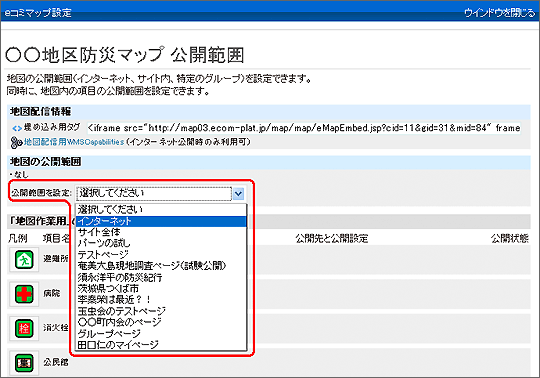The width and height of the screenshot is (540, 378).
Task: Click the community hall 公民館 legend icon
Action: click(x=24, y=363)
